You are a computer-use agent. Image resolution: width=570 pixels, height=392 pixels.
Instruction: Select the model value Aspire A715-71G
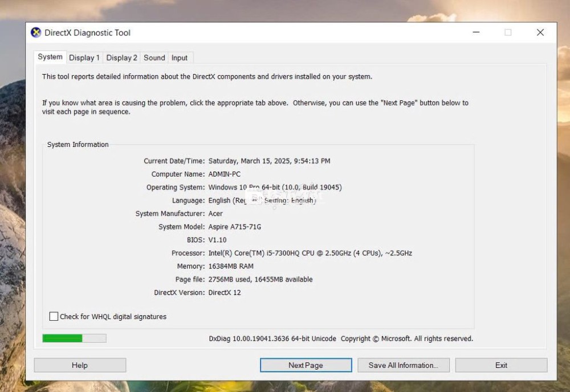[x=234, y=227]
